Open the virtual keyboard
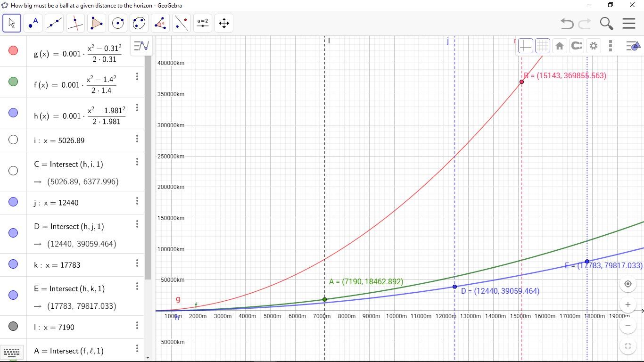The width and height of the screenshot is (644, 362). [x=12, y=352]
